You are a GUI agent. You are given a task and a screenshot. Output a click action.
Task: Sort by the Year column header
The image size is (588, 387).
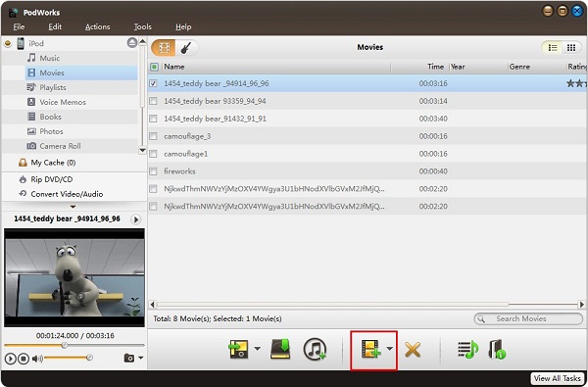pos(478,67)
